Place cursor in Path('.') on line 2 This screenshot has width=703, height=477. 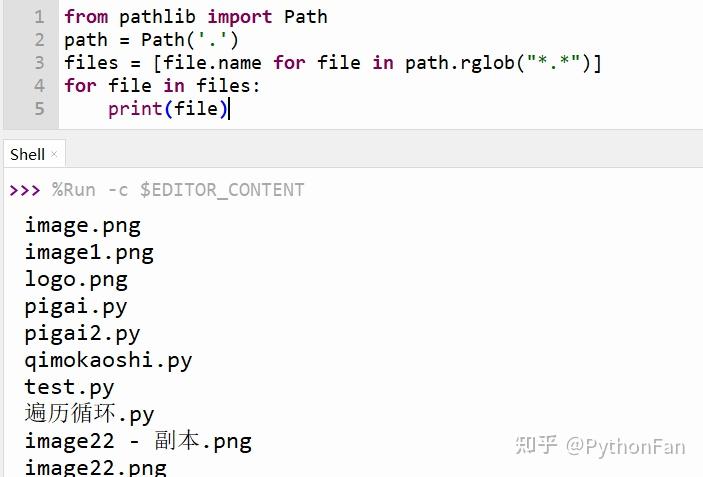tap(190, 40)
